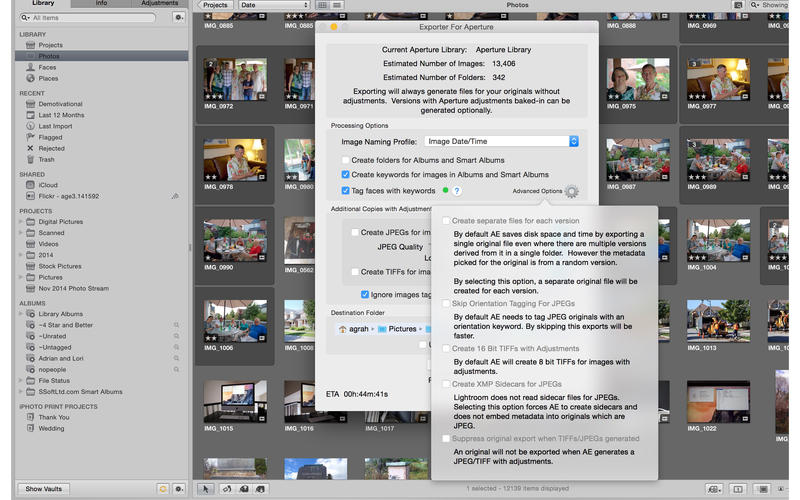
Task: Check Skip Orientation Tagging For JPEGs
Action: (446, 304)
